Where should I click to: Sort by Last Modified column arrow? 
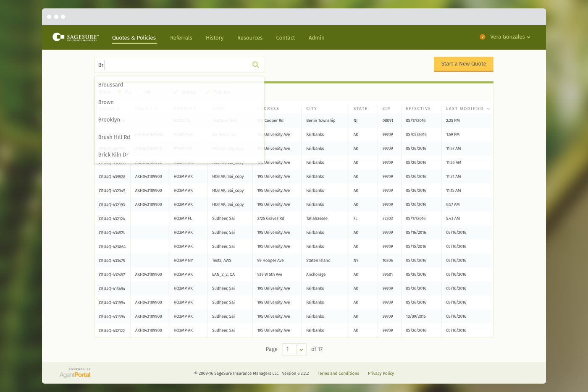pyautogui.click(x=488, y=109)
